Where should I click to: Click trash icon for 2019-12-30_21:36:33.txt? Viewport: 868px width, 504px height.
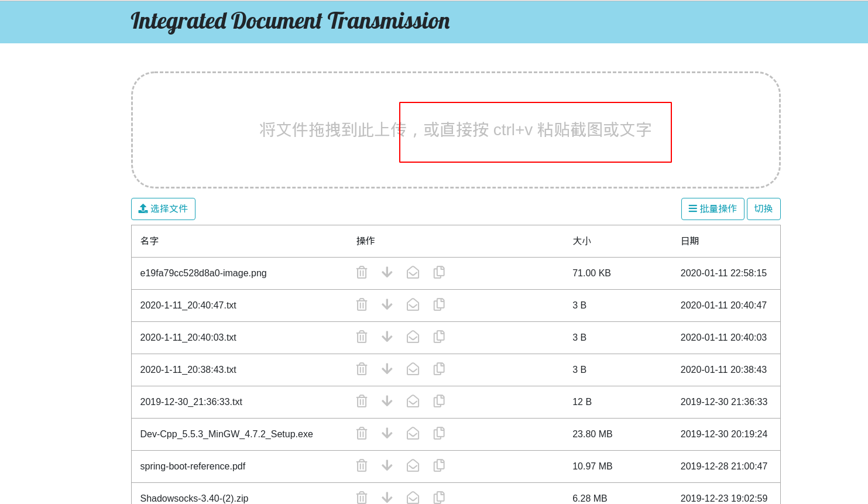pyautogui.click(x=362, y=402)
